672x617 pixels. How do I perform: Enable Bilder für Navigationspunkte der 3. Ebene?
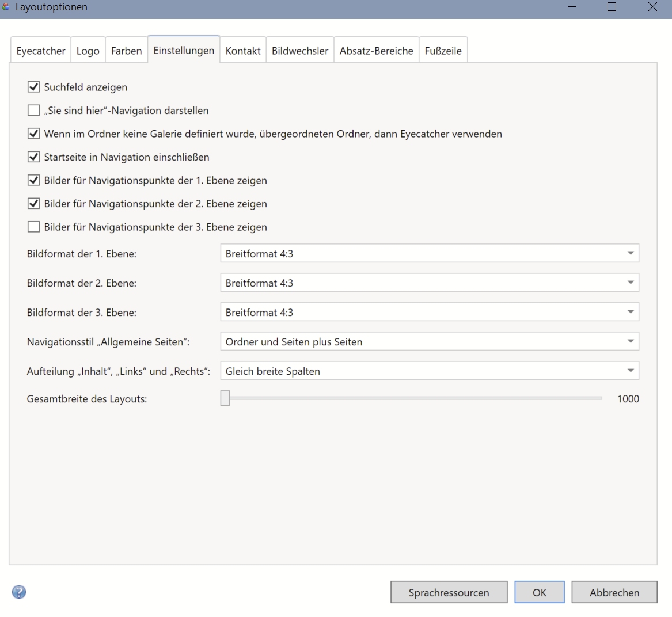[x=34, y=227]
